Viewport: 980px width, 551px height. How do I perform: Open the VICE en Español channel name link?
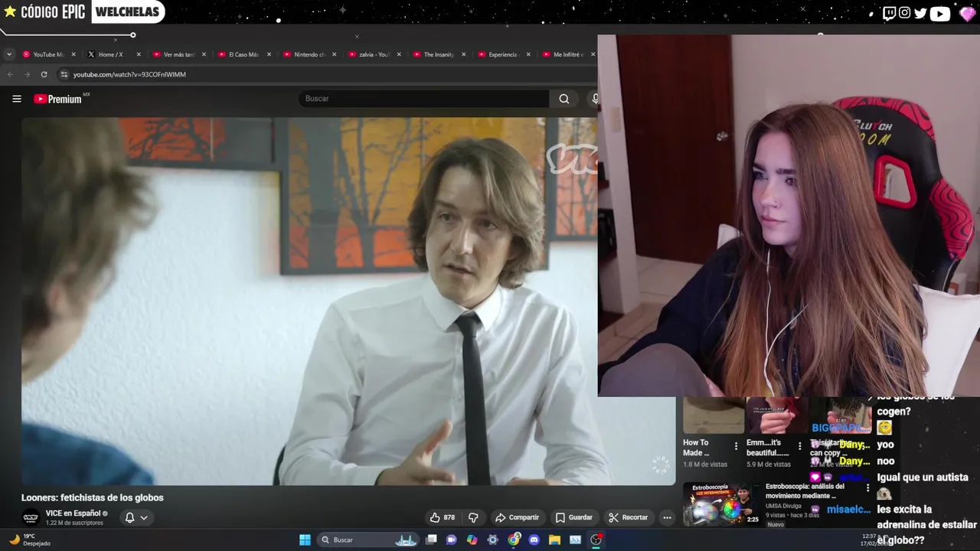pyautogui.click(x=73, y=514)
